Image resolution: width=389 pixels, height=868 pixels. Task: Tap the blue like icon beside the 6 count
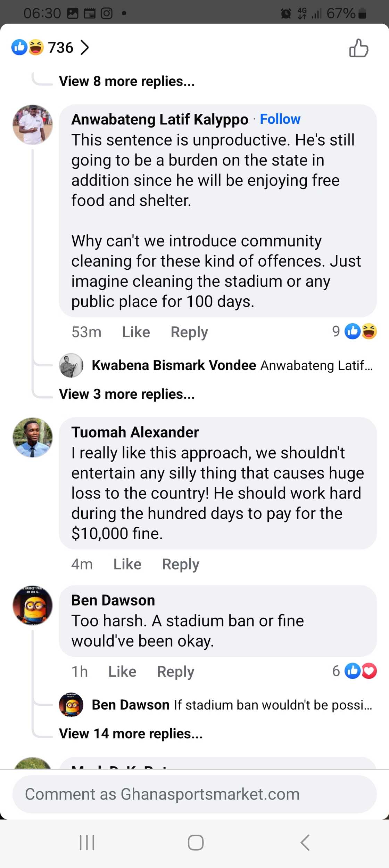[x=352, y=671]
